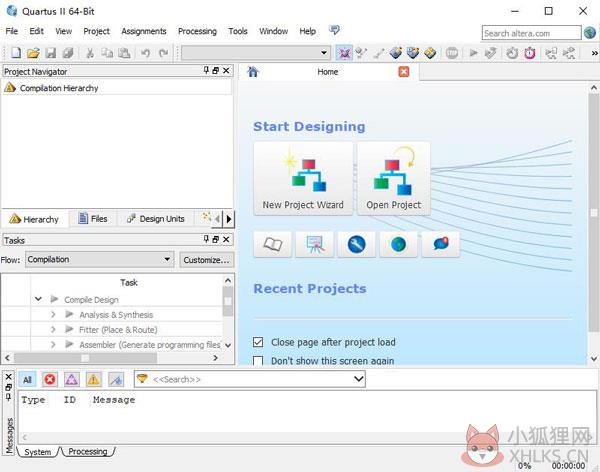Viewport: 600px width, 472px height.
Task: Click the gray clock icon in toolbar
Action: click(x=512, y=53)
